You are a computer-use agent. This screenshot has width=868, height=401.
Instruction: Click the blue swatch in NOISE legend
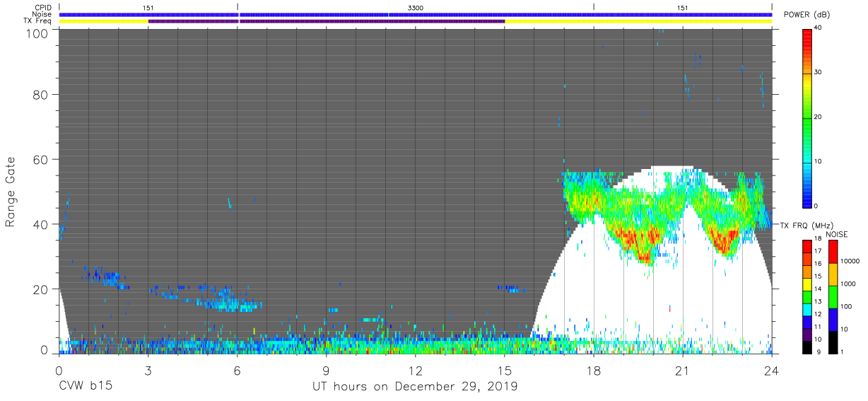click(x=833, y=318)
